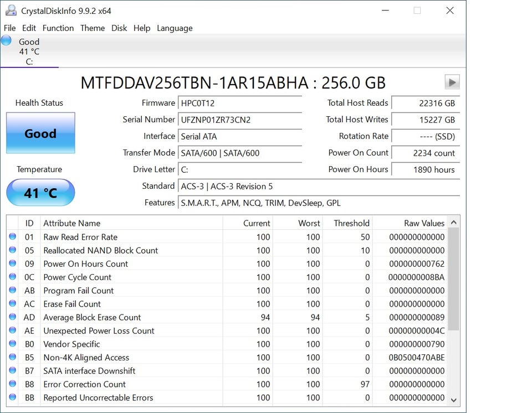Click SATA interface Downshift attribute name
The width and height of the screenshot is (532, 413).
(x=89, y=371)
